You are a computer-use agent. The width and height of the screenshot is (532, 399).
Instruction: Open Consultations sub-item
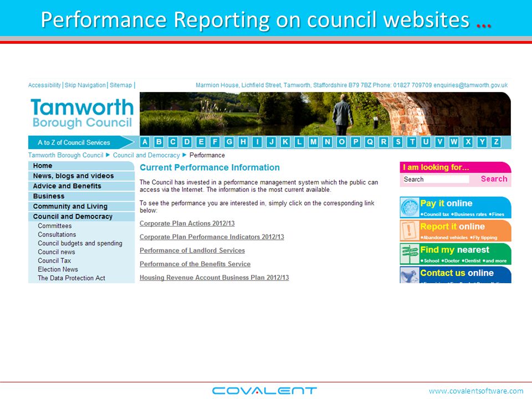click(x=57, y=234)
